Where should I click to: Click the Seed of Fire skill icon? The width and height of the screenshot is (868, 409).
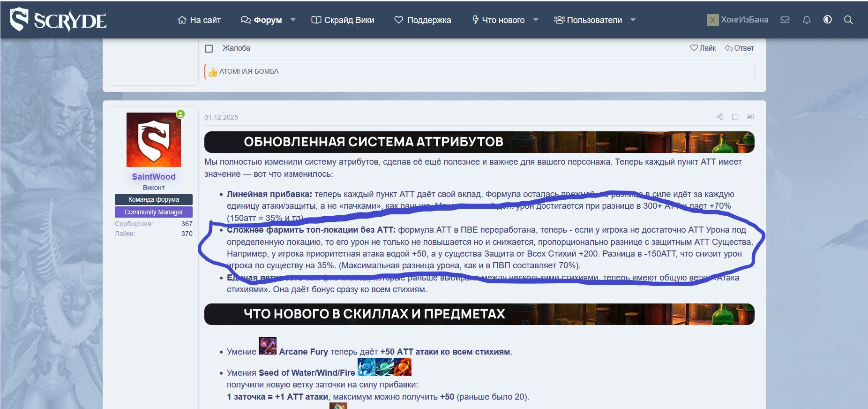[x=403, y=367]
